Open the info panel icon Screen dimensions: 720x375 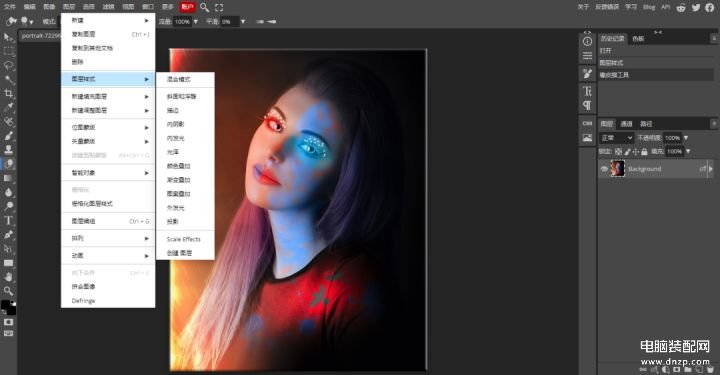(587, 41)
